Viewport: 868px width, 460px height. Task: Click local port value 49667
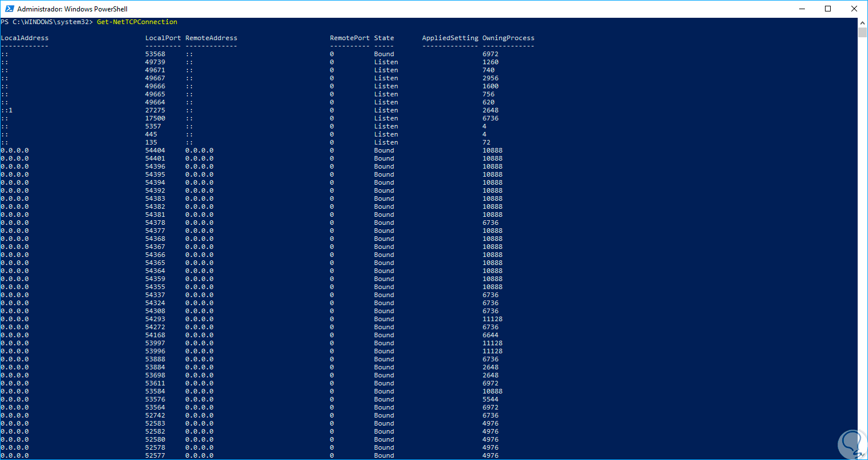(155, 78)
